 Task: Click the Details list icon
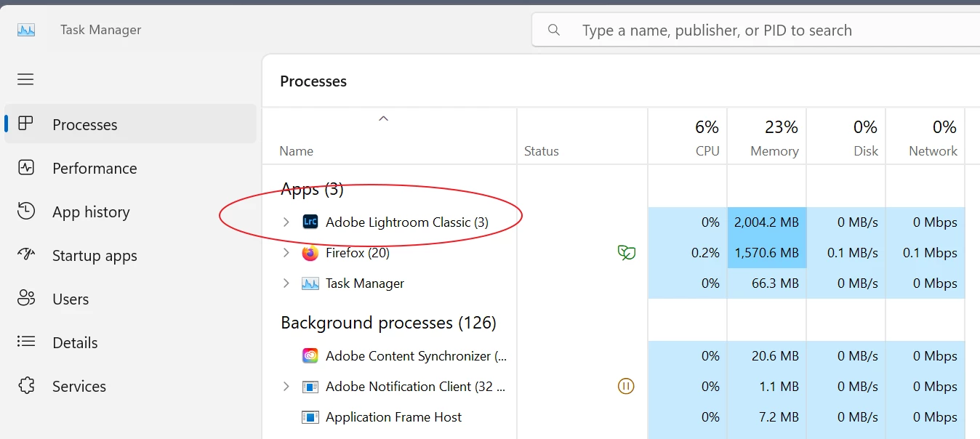click(26, 342)
